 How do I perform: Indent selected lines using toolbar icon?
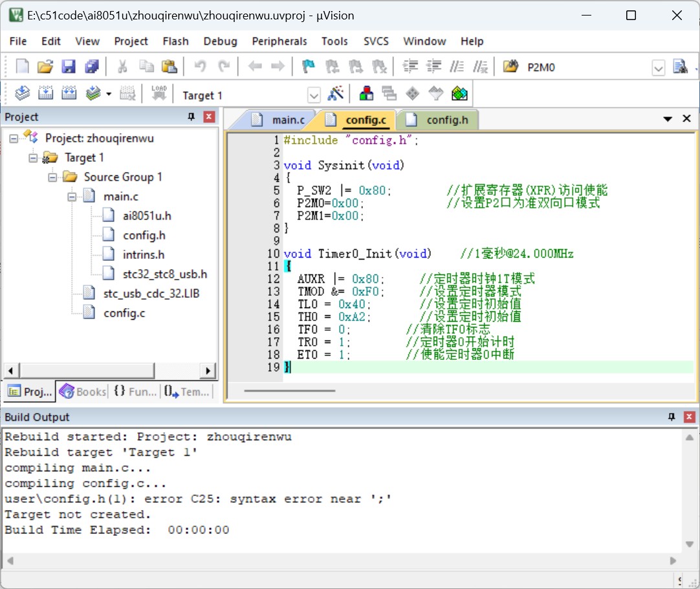pos(410,67)
